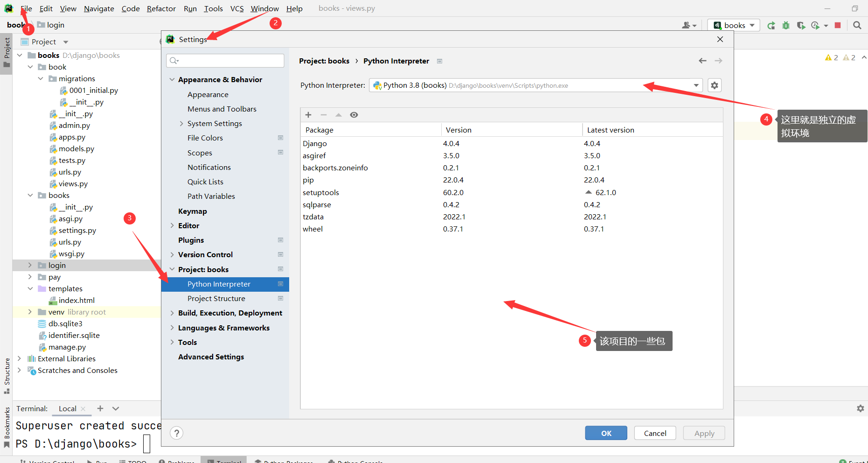Screen dimensions: 868x463
Task: Click the Project breadcrumb link books
Action: coord(324,61)
